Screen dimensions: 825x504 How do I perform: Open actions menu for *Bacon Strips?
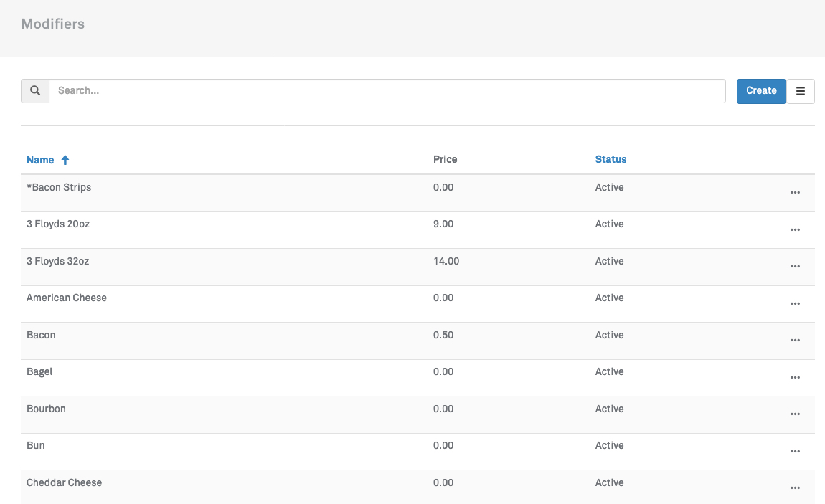795,193
